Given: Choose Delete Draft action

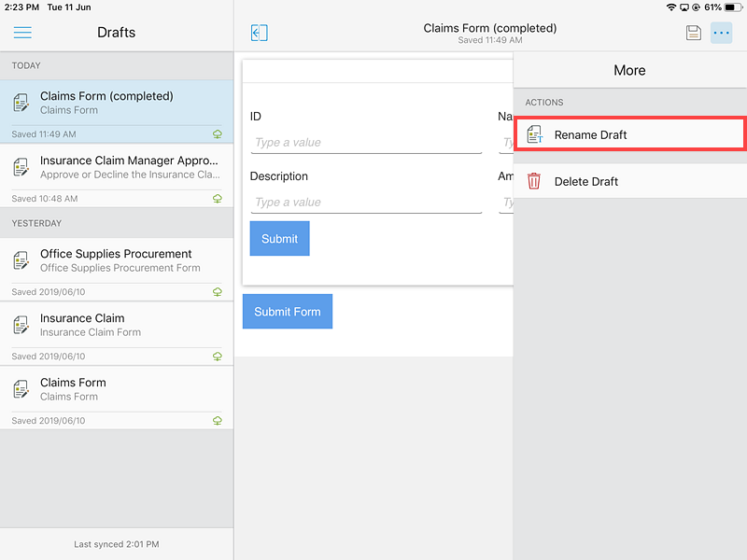Looking at the screenshot, I should tap(629, 181).
